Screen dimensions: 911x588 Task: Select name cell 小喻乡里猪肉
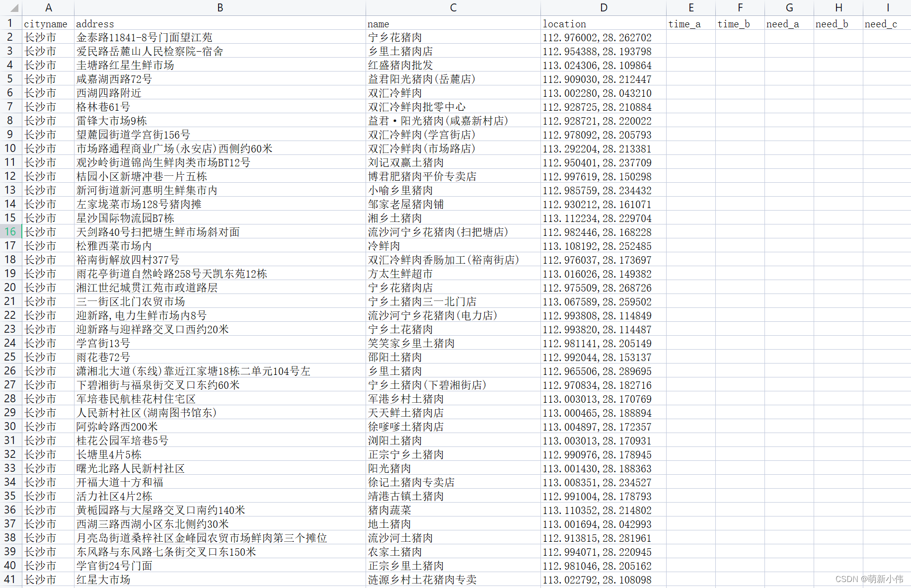point(453,190)
